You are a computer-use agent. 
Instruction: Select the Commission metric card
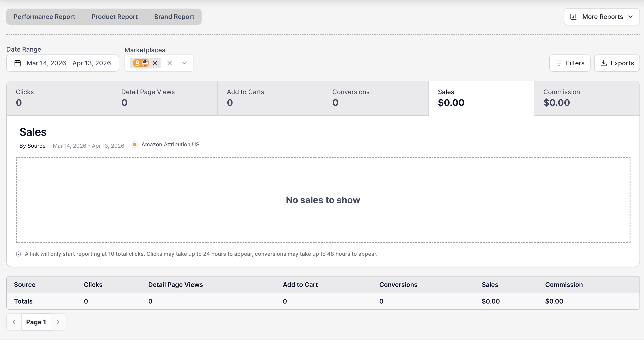[x=586, y=98]
